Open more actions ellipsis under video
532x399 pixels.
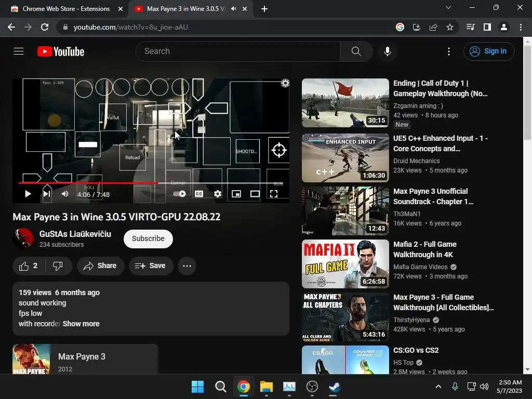pos(187,266)
